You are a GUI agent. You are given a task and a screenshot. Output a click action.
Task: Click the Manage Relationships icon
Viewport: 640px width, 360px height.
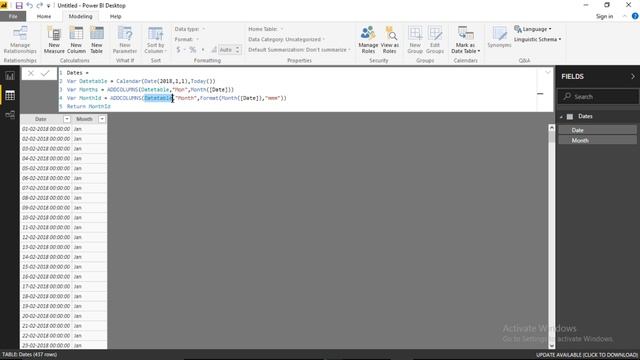[x=20, y=39]
